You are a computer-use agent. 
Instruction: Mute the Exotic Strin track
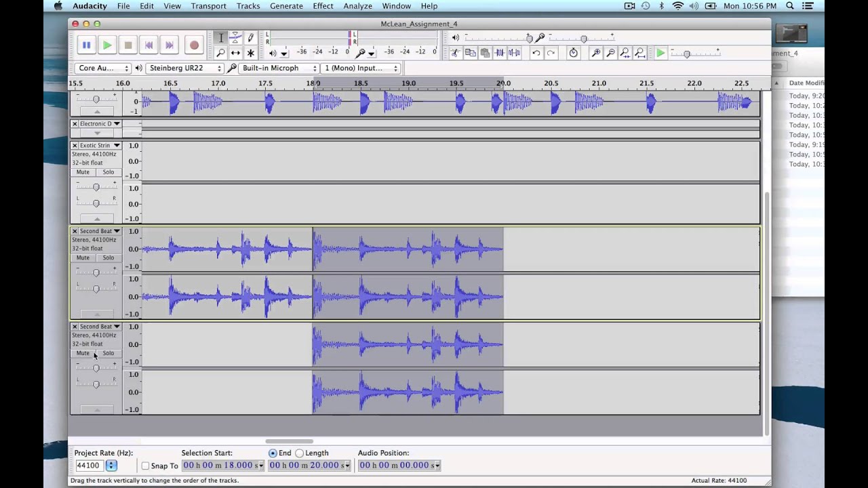pyautogui.click(x=83, y=172)
